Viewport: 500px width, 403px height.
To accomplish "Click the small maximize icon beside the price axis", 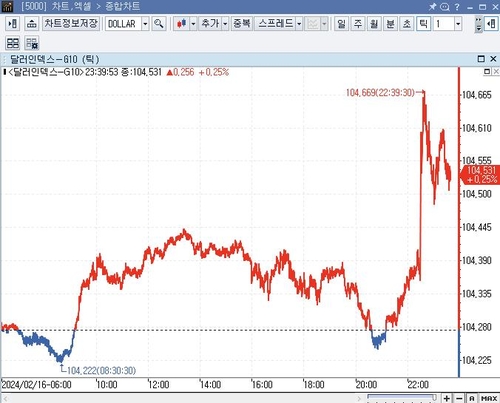I will tap(487, 71).
